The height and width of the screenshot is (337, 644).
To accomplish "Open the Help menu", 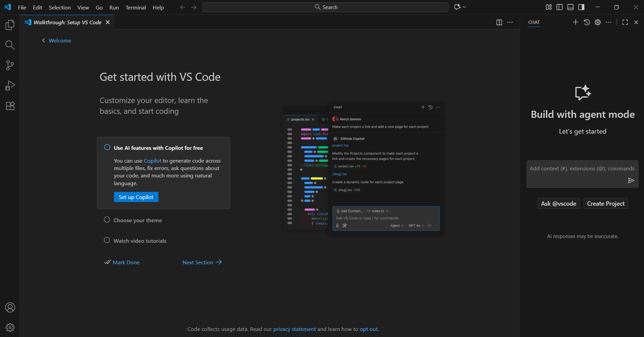I will coord(158,7).
